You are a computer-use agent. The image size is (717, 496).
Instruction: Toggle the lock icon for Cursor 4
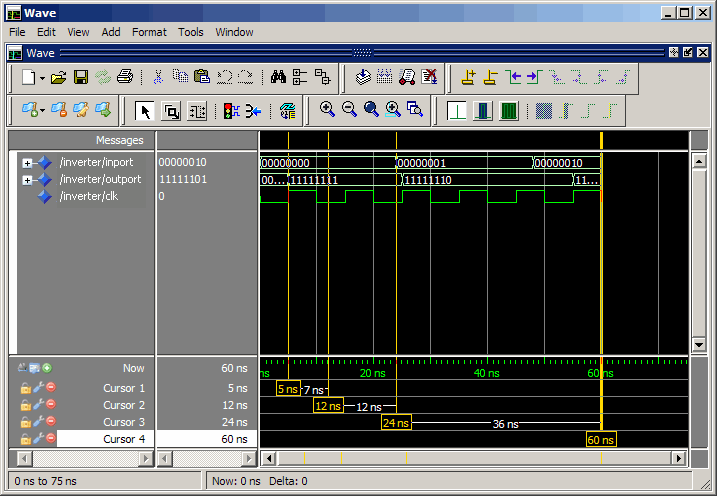[x=26, y=439]
